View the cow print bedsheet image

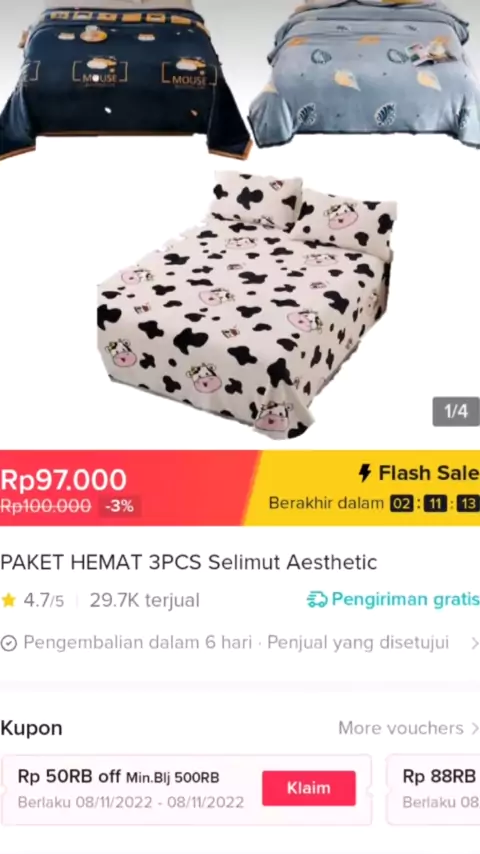coord(247,305)
